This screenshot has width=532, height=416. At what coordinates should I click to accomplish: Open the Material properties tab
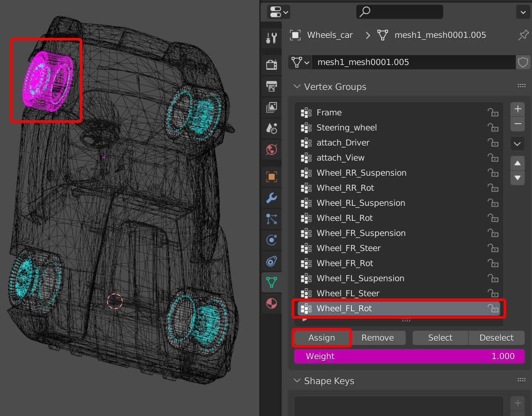tap(271, 303)
